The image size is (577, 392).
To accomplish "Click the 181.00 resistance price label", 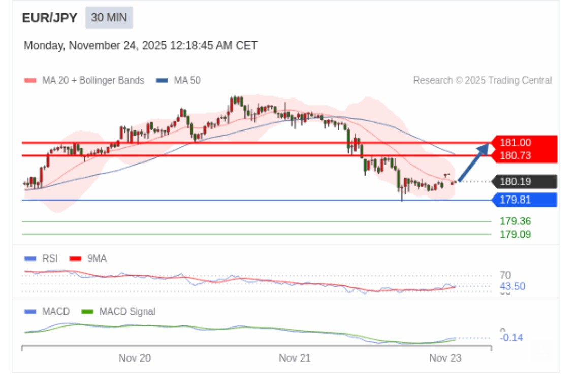I will pos(515,143).
